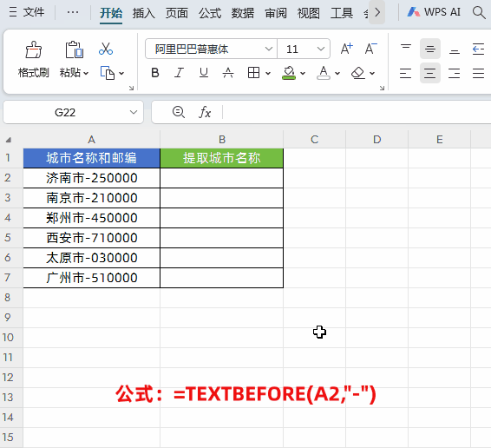This screenshot has height=448, width=491.
Task: Apply cell borders
Action: [x=253, y=73]
